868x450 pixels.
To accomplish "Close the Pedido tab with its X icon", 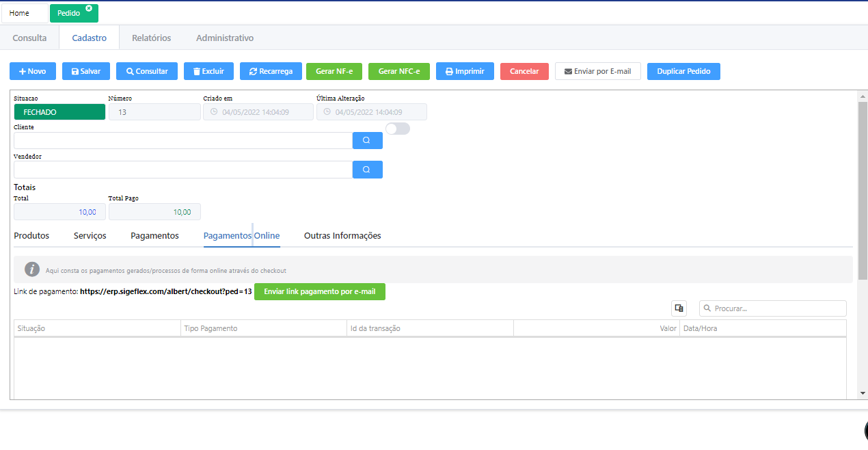I will pos(89,8).
